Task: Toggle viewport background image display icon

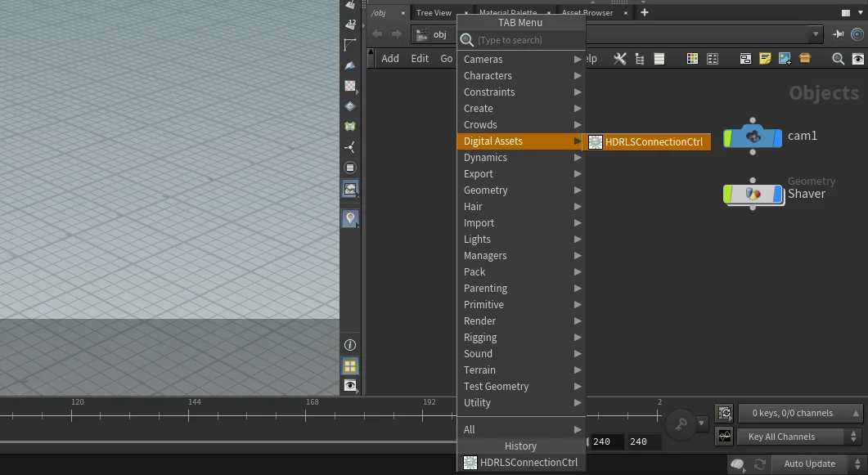Action: coord(350,189)
